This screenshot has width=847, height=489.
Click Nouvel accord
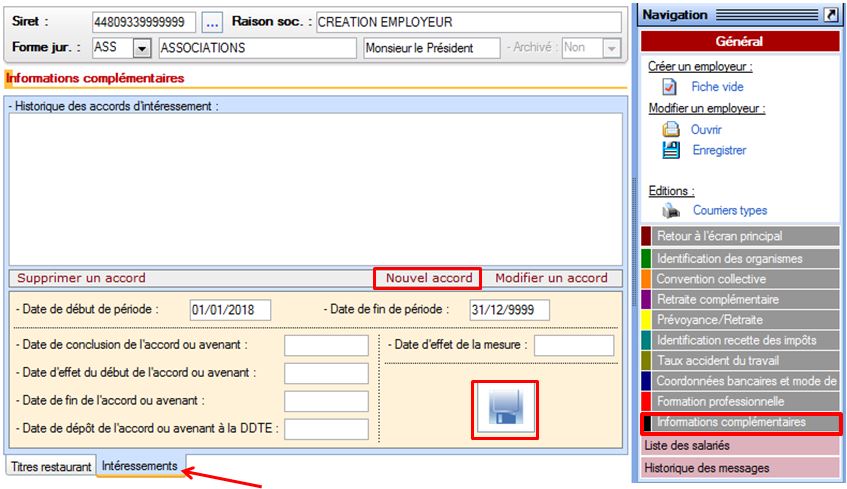coord(428,278)
